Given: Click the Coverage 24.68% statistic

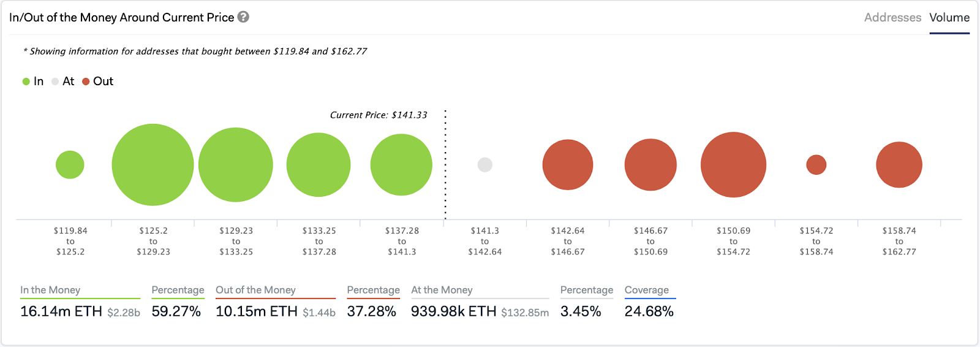Looking at the screenshot, I should click(x=649, y=311).
